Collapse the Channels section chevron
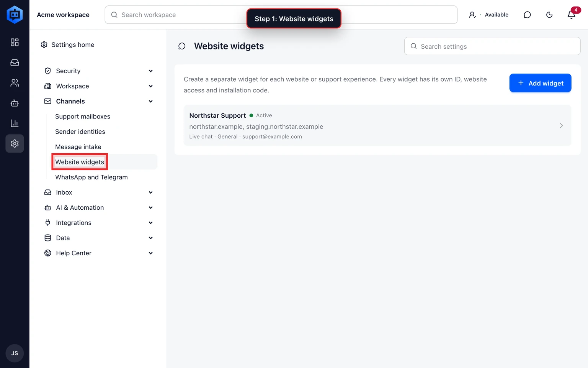This screenshot has height=368, width=588. [151, 101]
